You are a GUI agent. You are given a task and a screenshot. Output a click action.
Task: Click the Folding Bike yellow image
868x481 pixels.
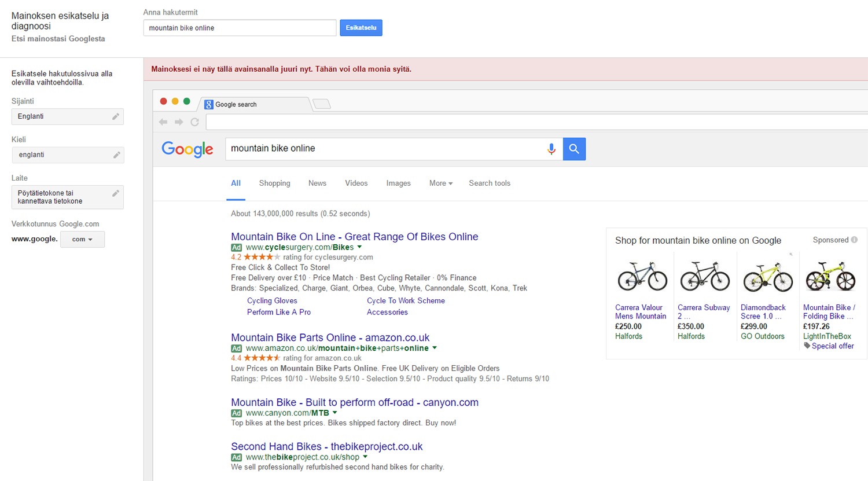[830, 276]
